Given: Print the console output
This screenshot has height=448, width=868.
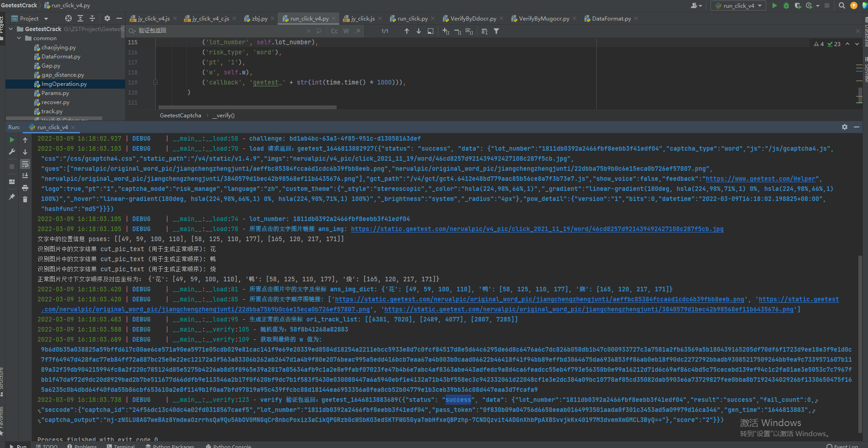Looking at the screenshot, I should (25, 188).
